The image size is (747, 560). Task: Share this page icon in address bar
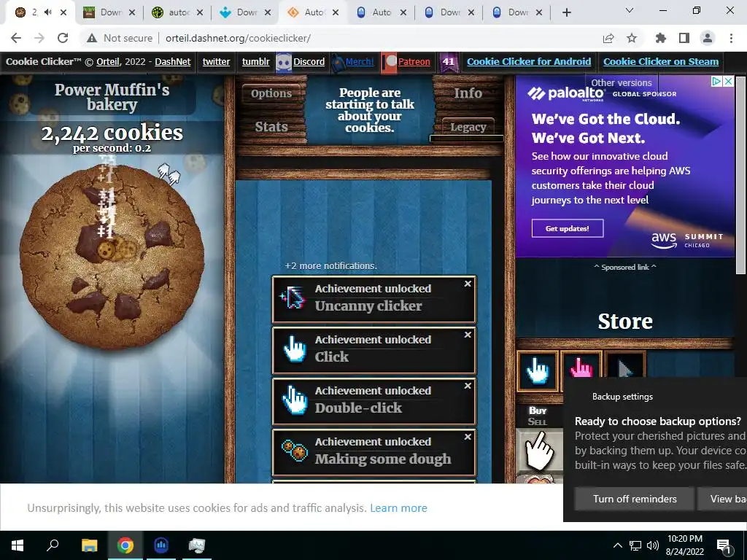(x=608, y=38)
